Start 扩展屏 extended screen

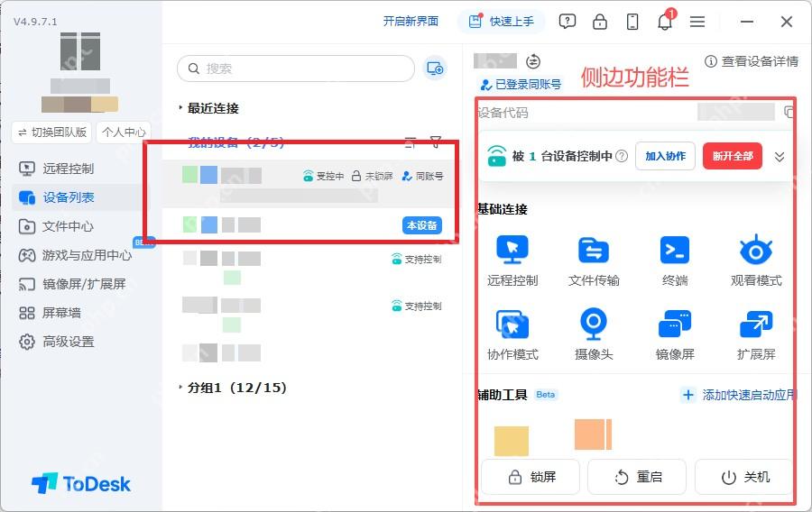point(755,325)
